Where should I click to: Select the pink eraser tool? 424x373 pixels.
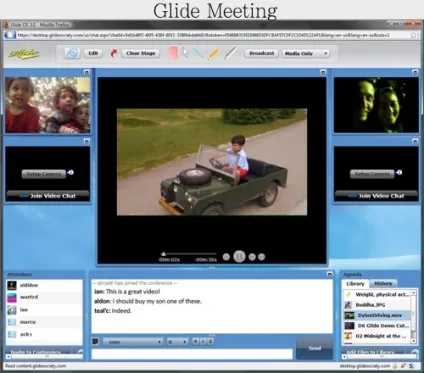coord(173,53)
